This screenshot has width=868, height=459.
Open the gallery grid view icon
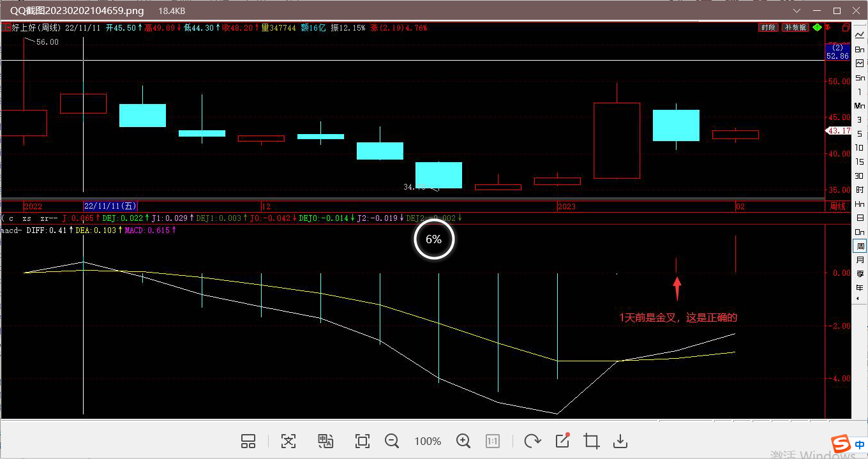click(248, 441)
